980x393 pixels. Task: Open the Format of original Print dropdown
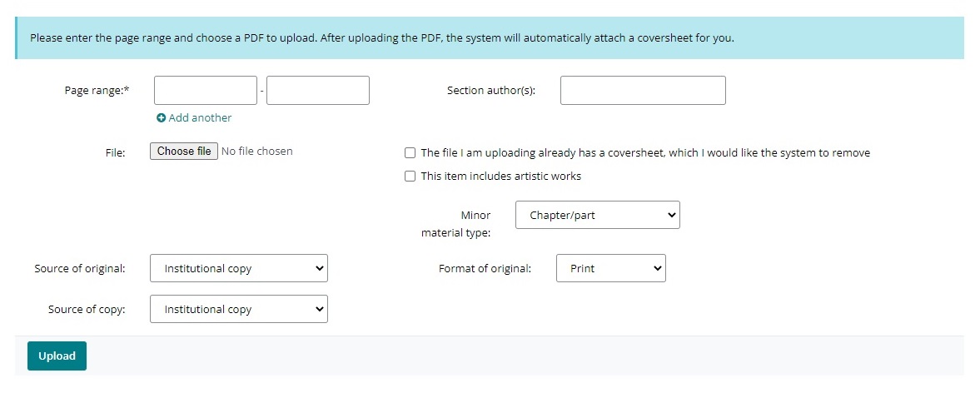point(611,269)
